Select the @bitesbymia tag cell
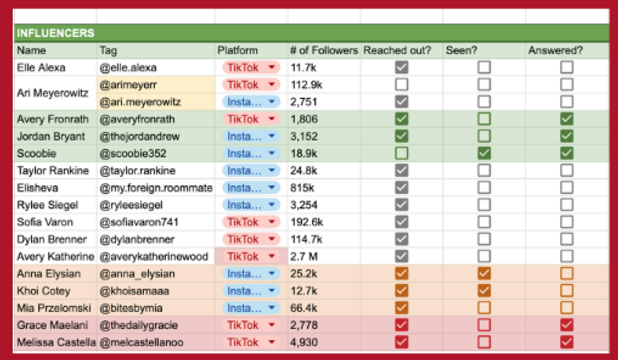 click(156, 308)
